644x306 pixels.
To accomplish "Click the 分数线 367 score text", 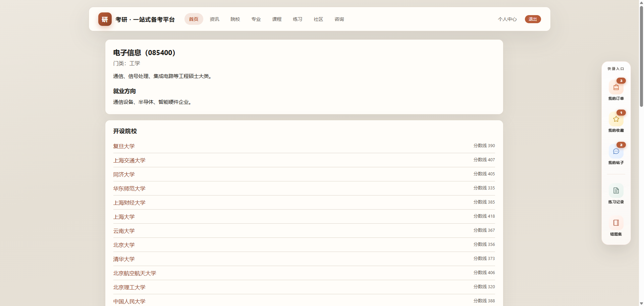I will pyautogui.click(x=484, y=230).
